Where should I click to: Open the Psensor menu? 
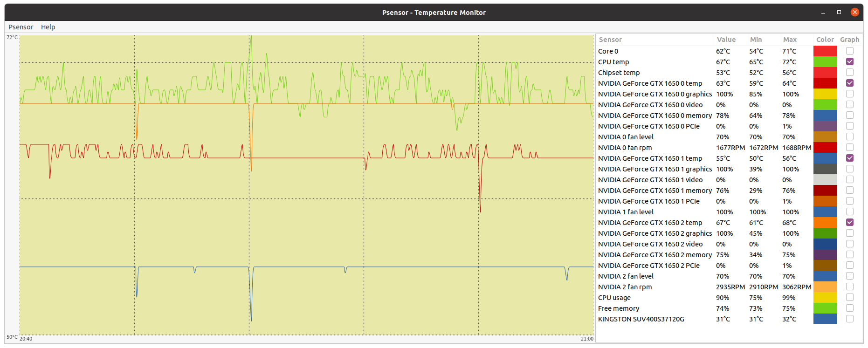click(21, 27)
